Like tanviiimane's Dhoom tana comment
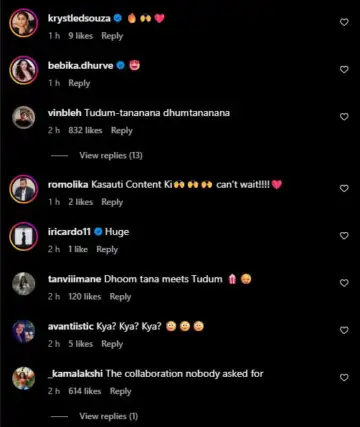The height and width of the screenshot is (427, 360). 344,283
